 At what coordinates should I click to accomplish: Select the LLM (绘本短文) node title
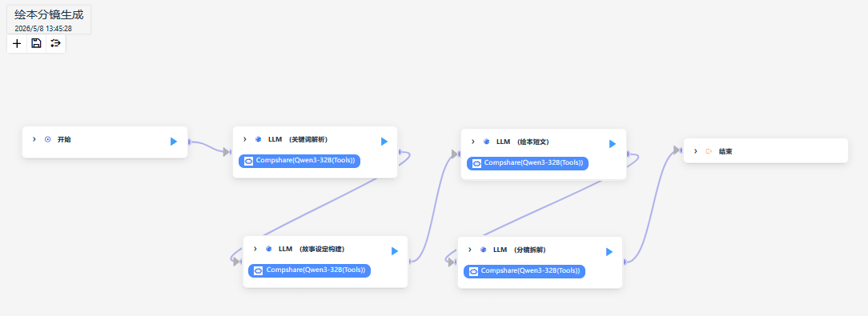click(523, 142)
